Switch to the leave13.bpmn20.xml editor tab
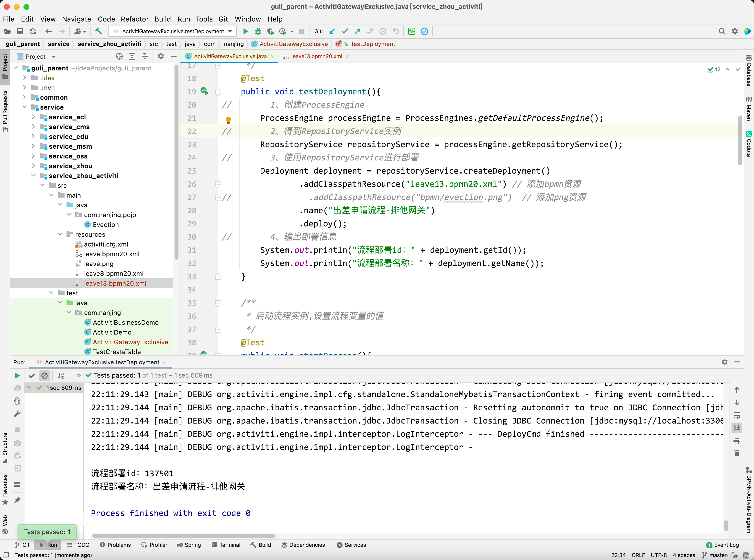754x560 pixels. point(316,56)
